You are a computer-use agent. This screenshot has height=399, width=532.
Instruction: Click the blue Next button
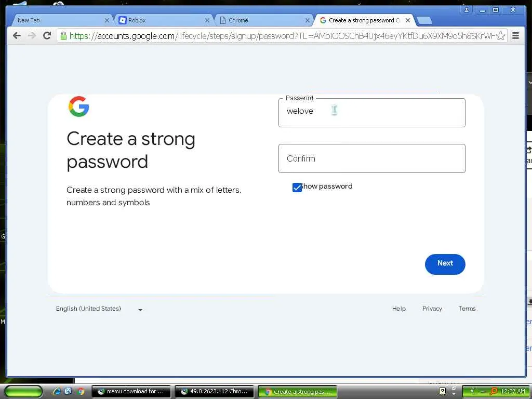tap(445, 264)
